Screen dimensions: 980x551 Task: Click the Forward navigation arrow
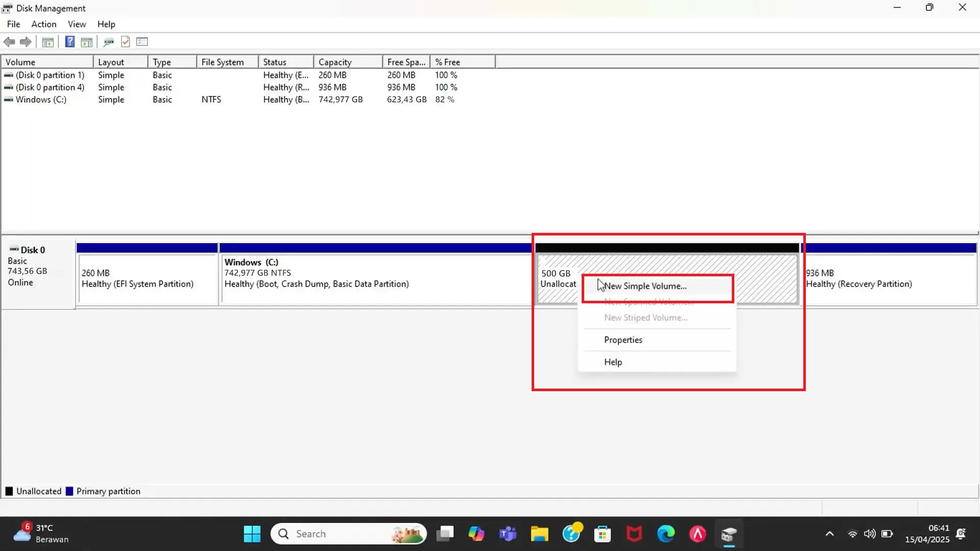(26, 41)
